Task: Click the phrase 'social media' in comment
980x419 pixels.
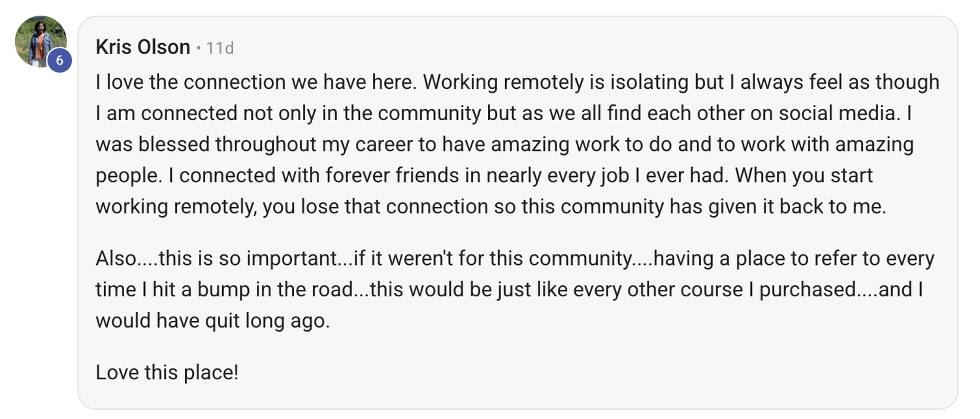Action: (841, 114)
